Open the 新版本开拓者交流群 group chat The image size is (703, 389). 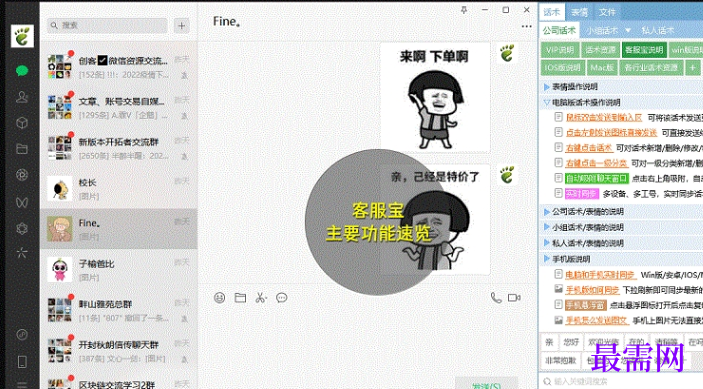119,148
